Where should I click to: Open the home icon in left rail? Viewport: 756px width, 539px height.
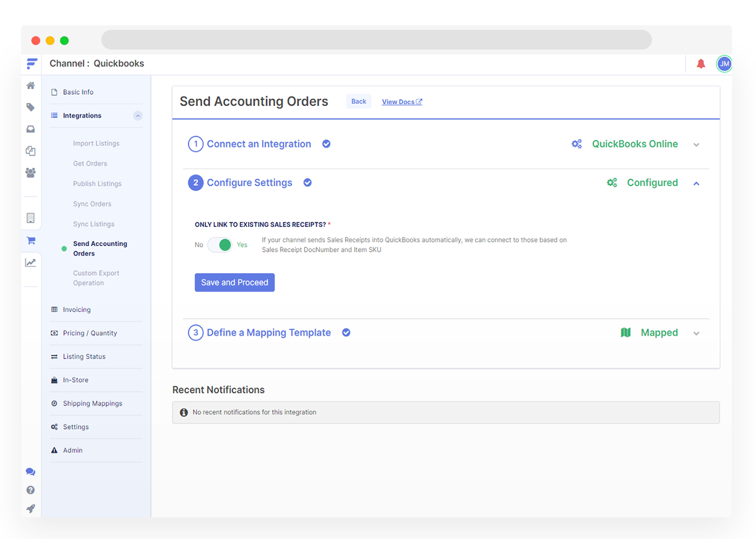pos(30,86)
